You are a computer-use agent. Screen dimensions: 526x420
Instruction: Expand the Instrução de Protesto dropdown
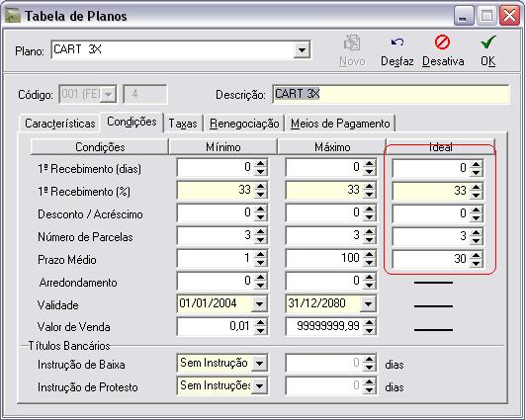click(259, 385)
